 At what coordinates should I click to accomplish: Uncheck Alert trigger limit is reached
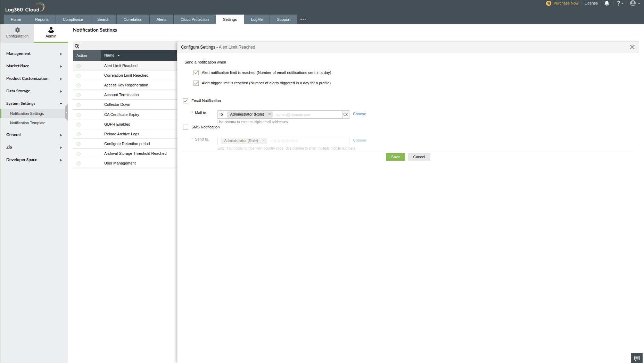[x=196, y=83]
